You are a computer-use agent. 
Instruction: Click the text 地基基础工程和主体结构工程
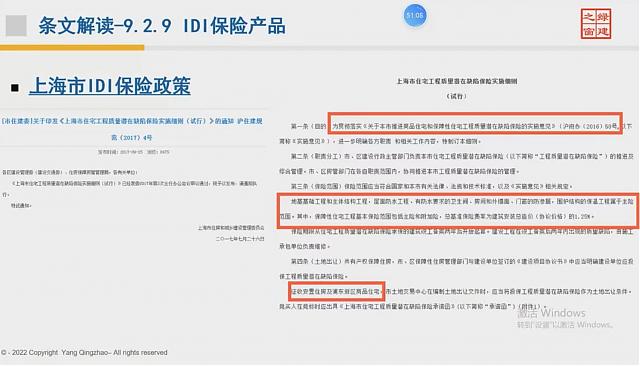point(329,202)
